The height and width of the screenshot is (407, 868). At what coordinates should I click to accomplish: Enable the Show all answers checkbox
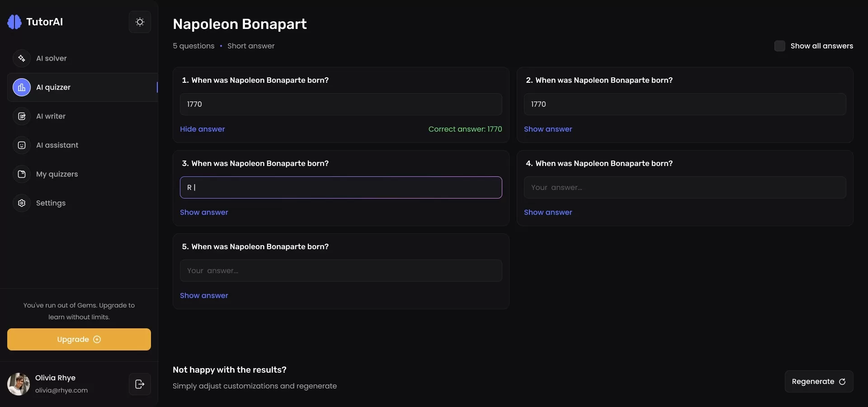(x=779, y=46)
